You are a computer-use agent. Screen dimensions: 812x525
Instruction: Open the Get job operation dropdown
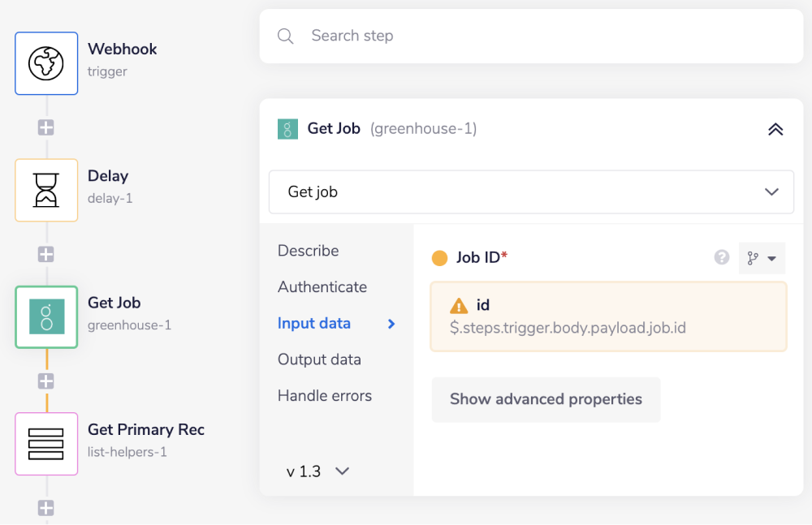pyautogui.click(x=531, y=192)
